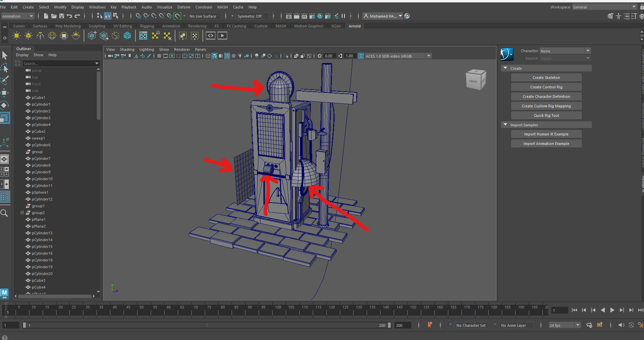Click the HumanIK character icon in right panel
644x340 pixels.
point(507,54)
